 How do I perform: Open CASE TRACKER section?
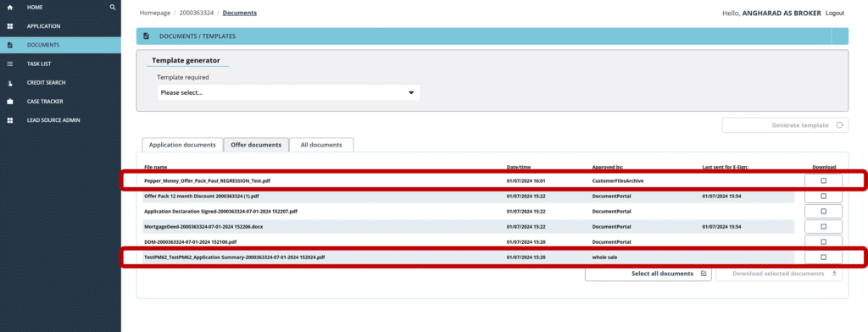45,102
